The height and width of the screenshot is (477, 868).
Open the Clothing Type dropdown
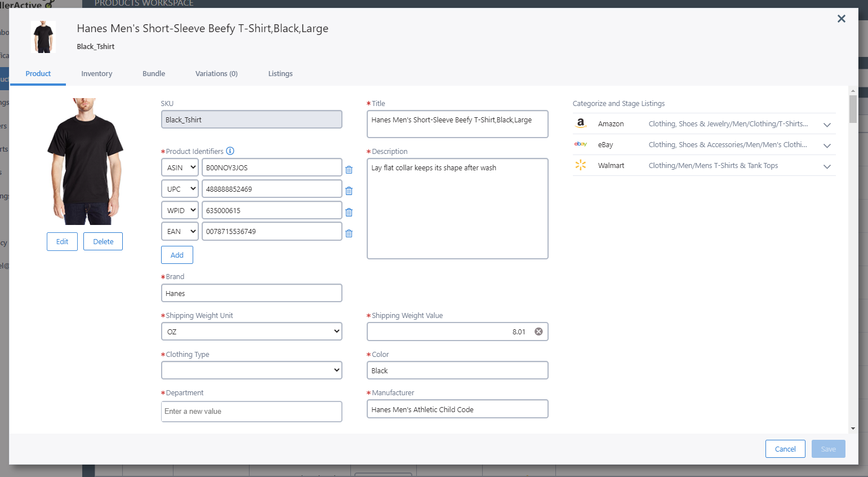click(x=251, y=370)
